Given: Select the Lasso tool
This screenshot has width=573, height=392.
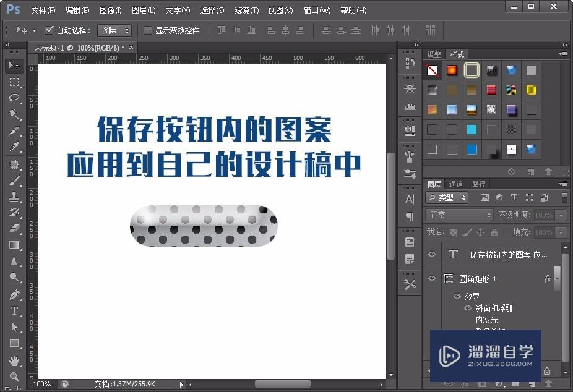Looking at the screenshot, I should click(x=14, y=98).
